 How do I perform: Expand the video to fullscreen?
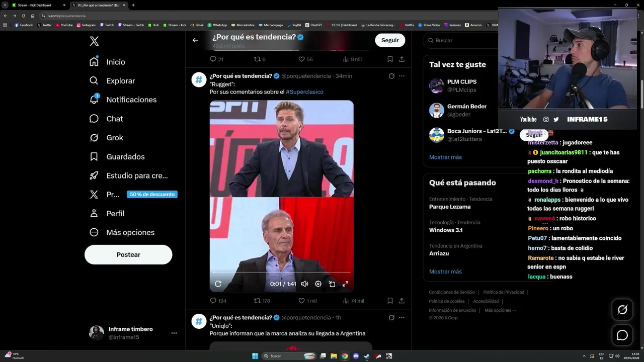point(346,284)
